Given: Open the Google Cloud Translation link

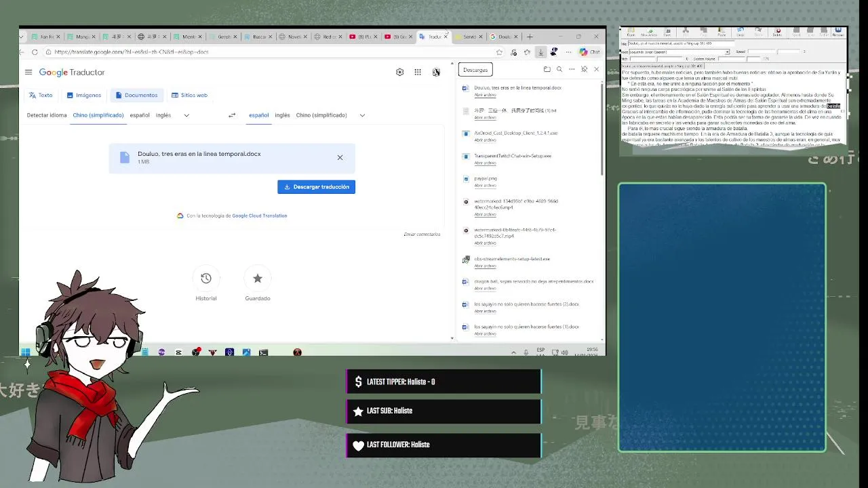Looking at the screenshot, I should click(260, 216).
